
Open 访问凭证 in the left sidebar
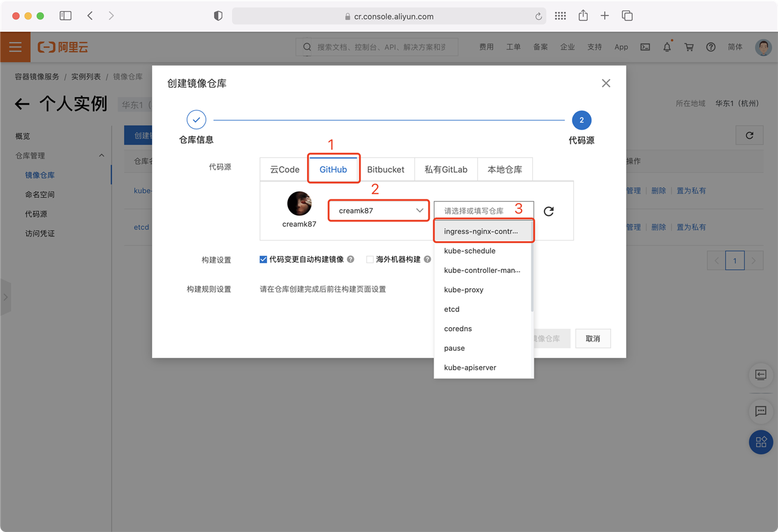tap(40, 233)
